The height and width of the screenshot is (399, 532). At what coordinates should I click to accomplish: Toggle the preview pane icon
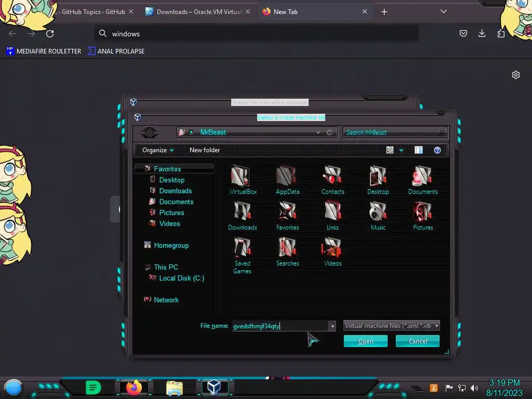[419, 150]
